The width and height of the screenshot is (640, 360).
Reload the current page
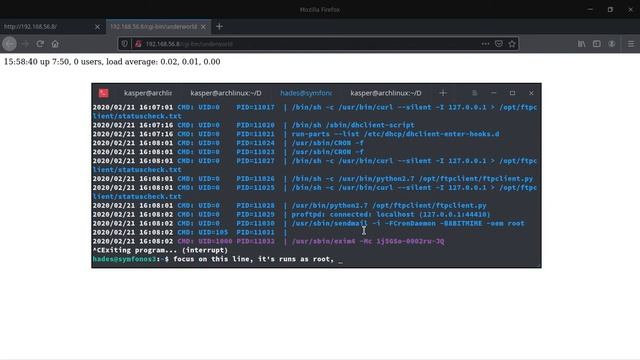tap(40, 44)
